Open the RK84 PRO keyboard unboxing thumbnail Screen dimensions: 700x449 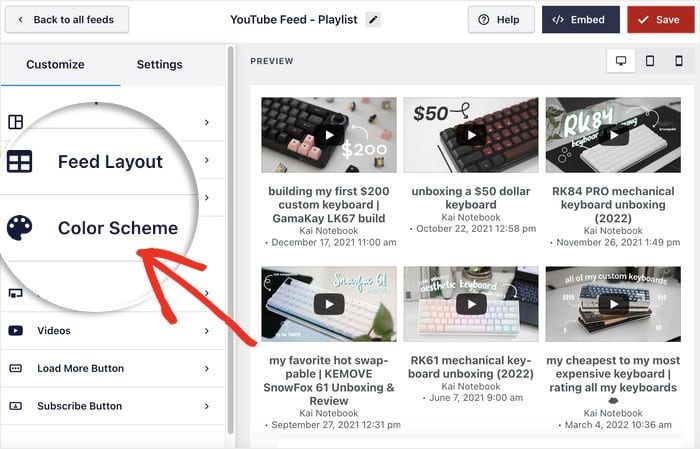(x=613, y=135)
